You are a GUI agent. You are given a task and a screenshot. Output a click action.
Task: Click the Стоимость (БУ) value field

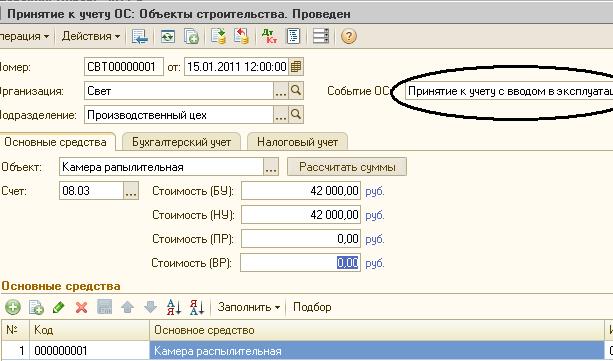pyautogui.click(x=301, y=191)
